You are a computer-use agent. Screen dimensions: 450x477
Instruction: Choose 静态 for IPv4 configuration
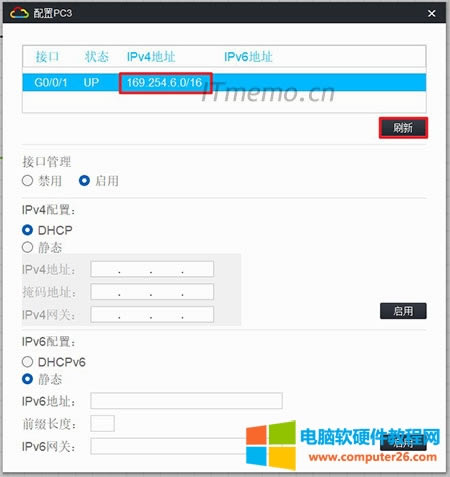[27, 247]
